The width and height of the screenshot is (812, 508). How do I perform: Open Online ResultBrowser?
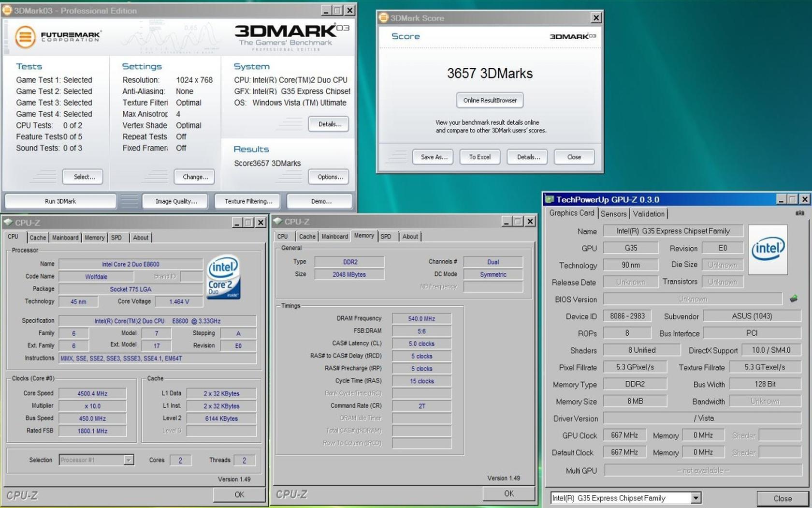tap(490, 100)
